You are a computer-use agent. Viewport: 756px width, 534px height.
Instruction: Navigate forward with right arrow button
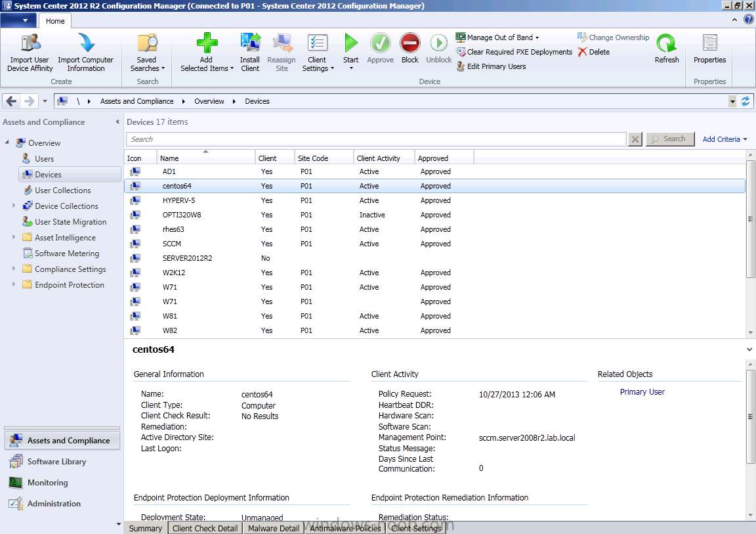click(30, 101)
